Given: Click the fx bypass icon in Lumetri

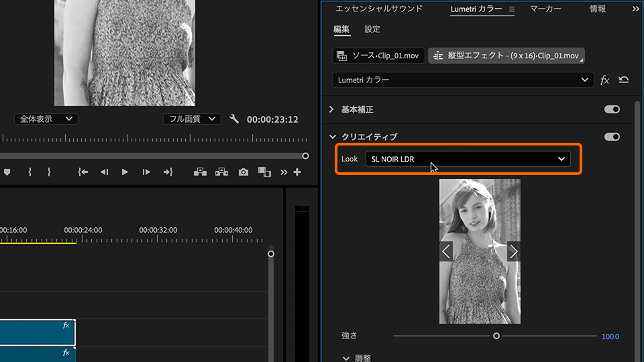Looking at the screenshot, I should tap(604, 80).
